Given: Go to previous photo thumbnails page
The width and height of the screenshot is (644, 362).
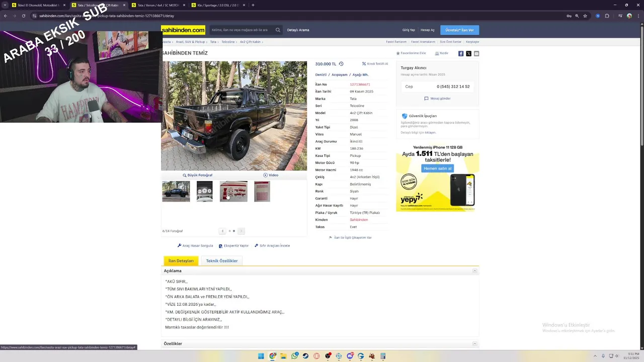Looking at the screenshot, I should click(x=222, y=231).
